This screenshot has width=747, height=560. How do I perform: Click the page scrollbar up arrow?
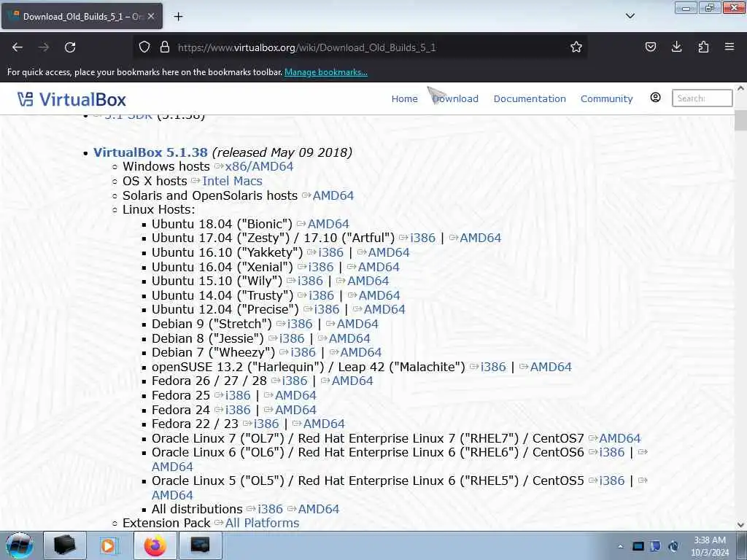[x=740, y=88]
